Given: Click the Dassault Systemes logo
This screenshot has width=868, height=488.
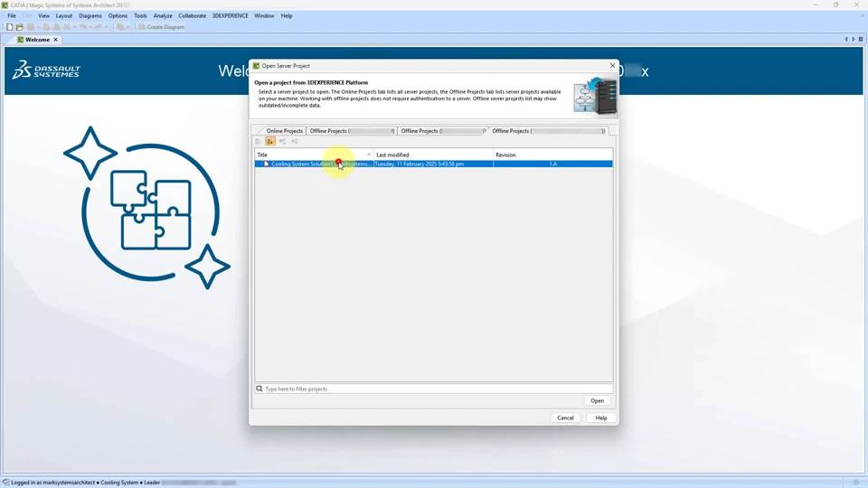Looking at the screenshot, I should pyautogui.click(x=46, y=70).
